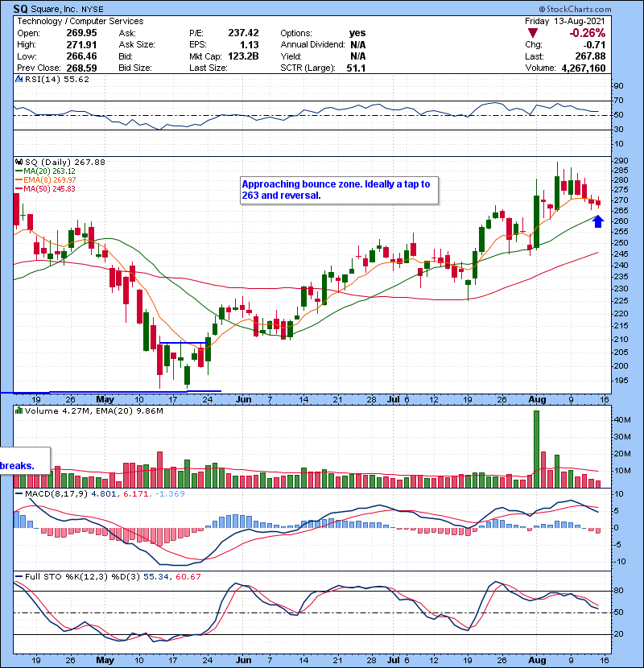Click the SQ (Daily) 267.88 price label
Image resolution: width=644 pixels, height=668 pixels.
tap(64, 162)
